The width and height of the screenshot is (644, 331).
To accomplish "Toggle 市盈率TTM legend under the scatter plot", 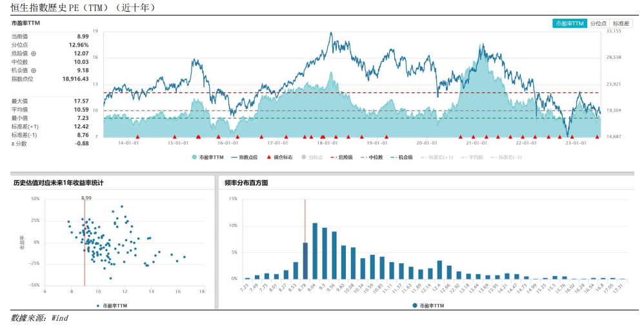I will [112, 306].
